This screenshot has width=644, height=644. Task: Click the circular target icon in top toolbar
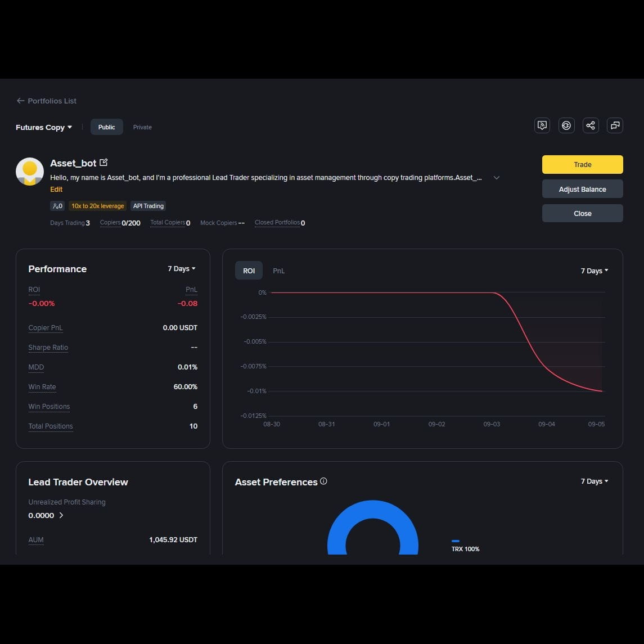click(x=566, y=125)
